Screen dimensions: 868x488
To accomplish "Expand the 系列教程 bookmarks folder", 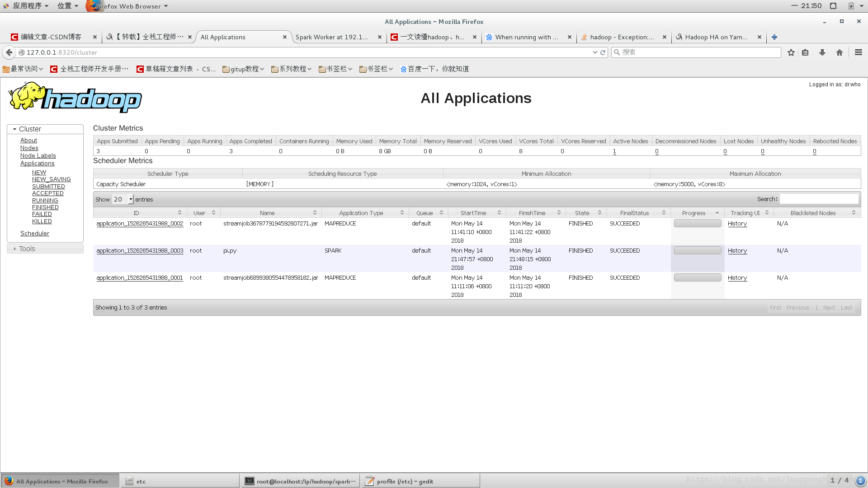I will [x=292, y=69].
